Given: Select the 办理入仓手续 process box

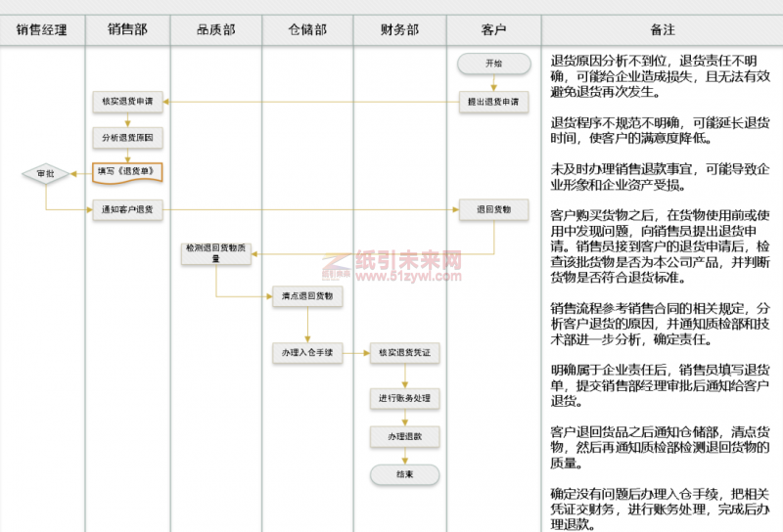Looking at the screenshot, I should point(307,353).
